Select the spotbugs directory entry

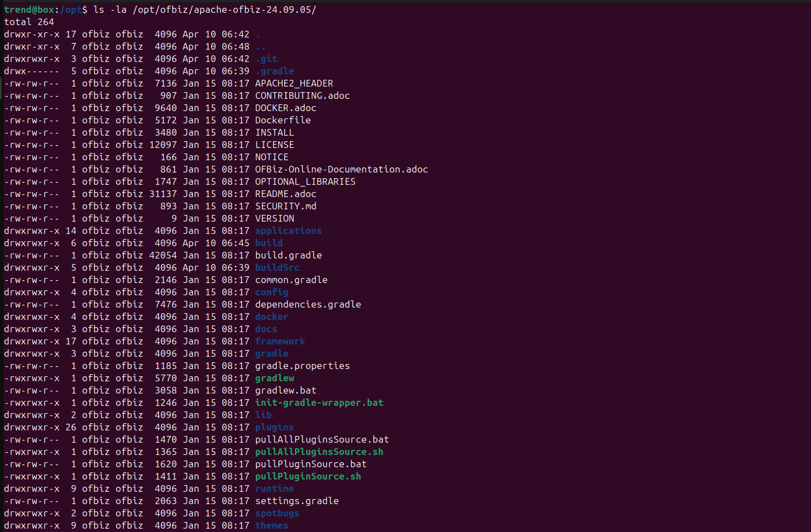[277, 513]
